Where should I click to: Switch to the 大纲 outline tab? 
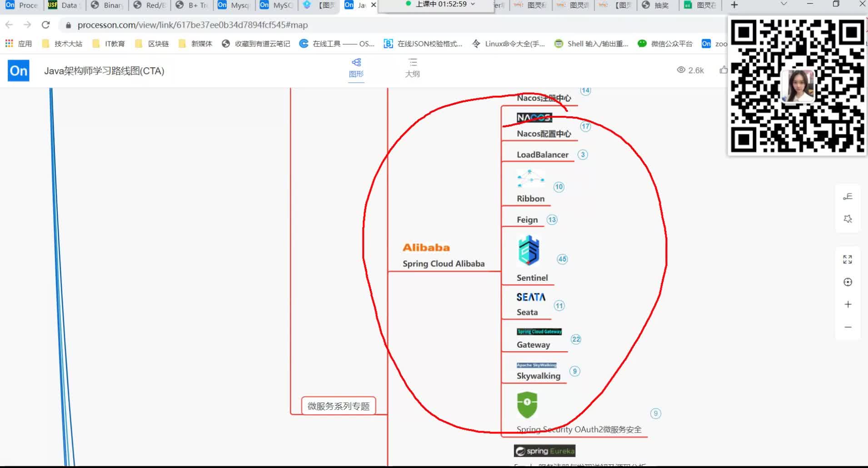click(x=413, y=68)
